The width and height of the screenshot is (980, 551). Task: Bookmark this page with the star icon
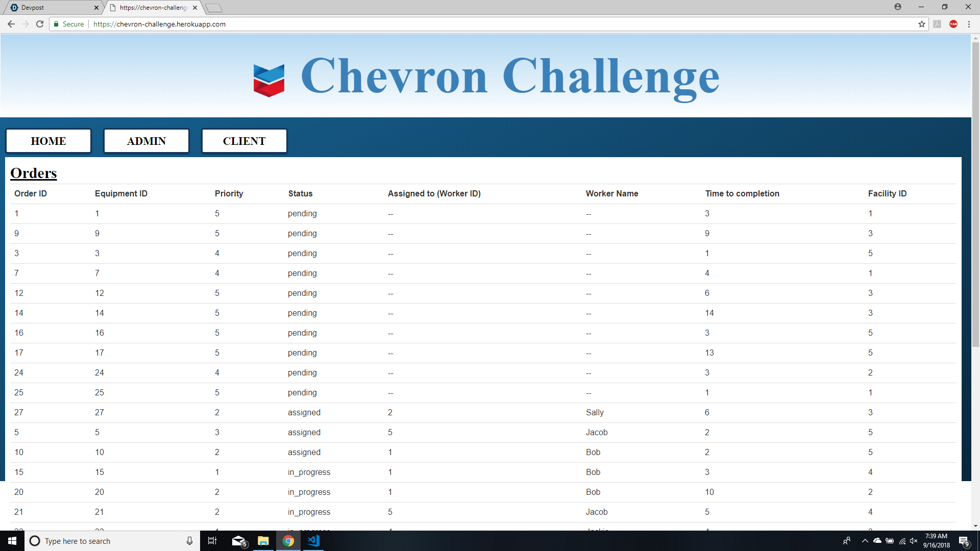[x=921, y=24]
